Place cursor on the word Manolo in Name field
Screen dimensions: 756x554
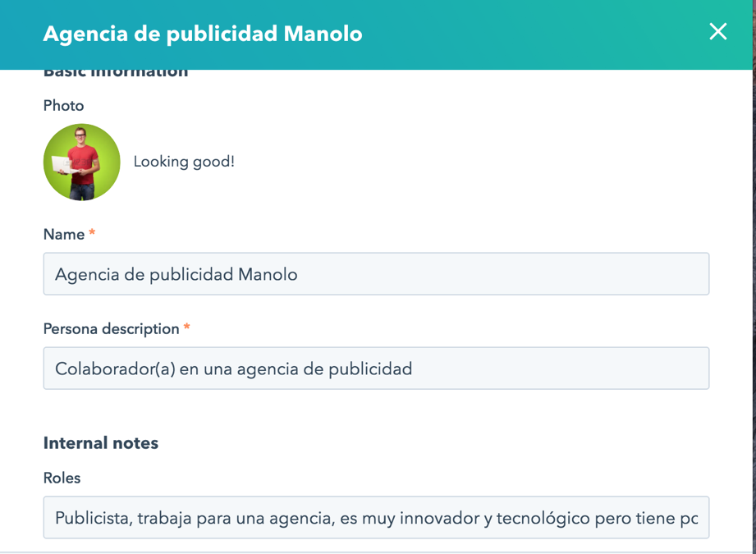[268, 274]
